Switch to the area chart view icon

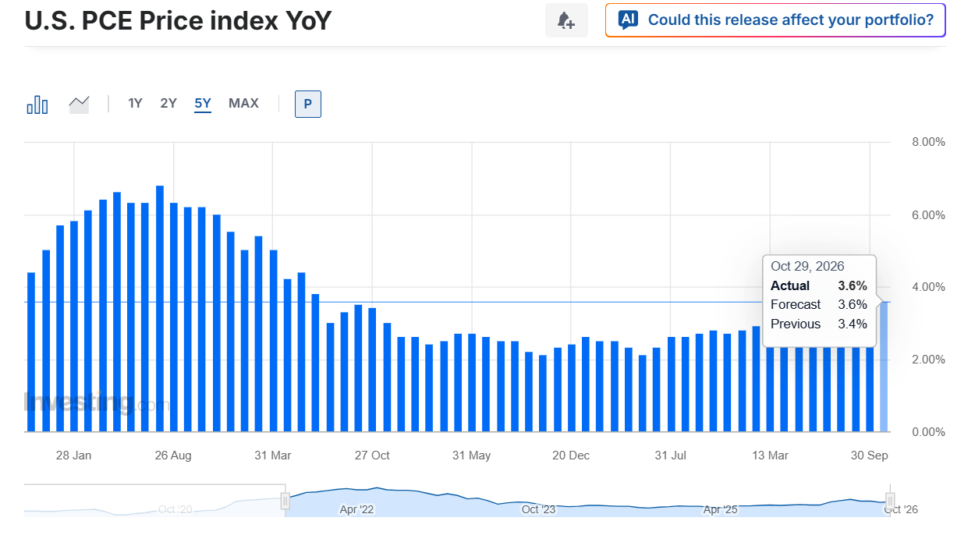[79, 104]
